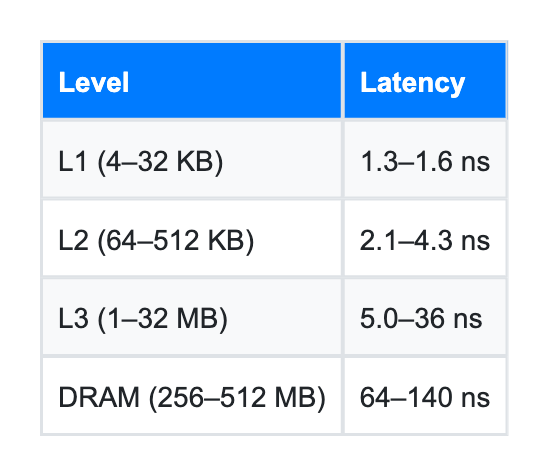Click the (1–32 MB) size range text
The image size is (550, 476).
162,320
